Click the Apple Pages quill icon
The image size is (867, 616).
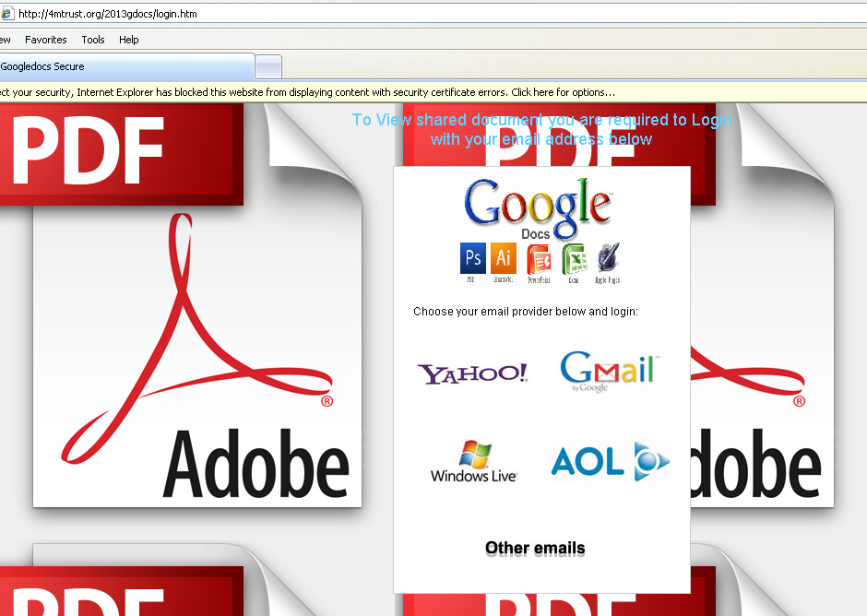pos(608,258)
